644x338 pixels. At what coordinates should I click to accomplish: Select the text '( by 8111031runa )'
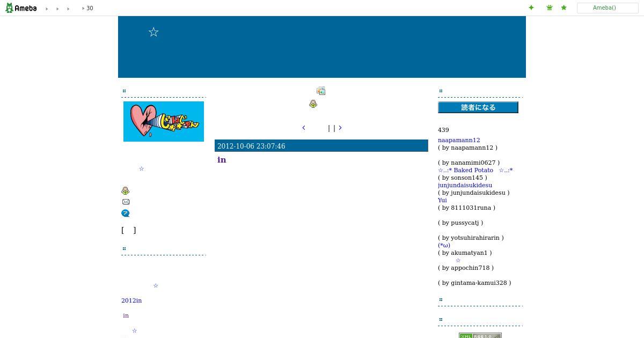(466, 208)
